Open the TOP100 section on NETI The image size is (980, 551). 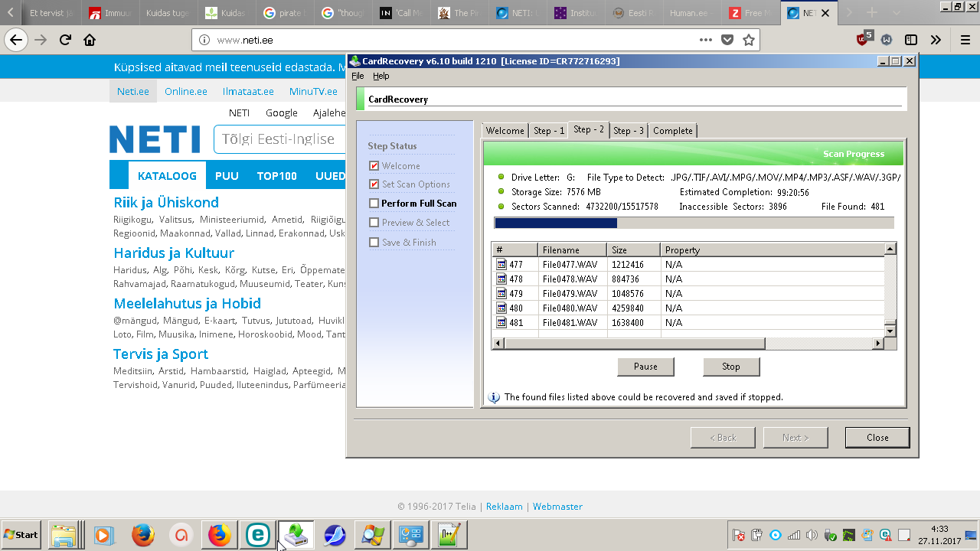277,176
